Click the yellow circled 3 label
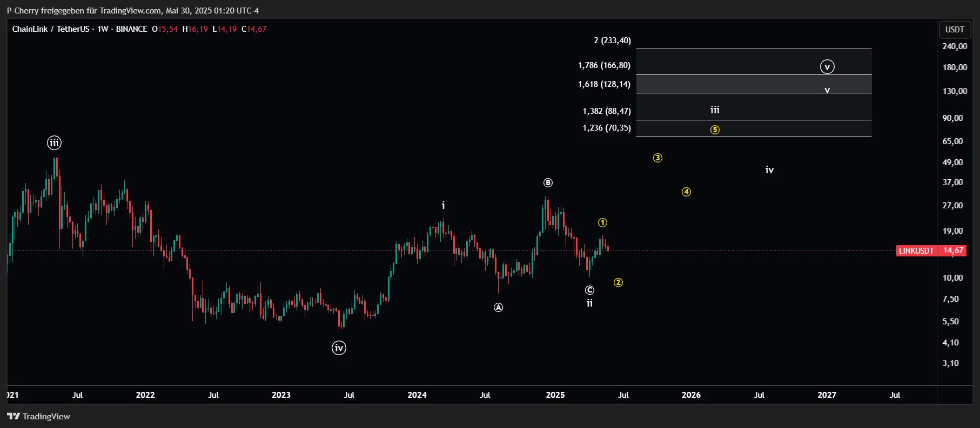This screenshot has width=980, height=428. coord(657,158)
